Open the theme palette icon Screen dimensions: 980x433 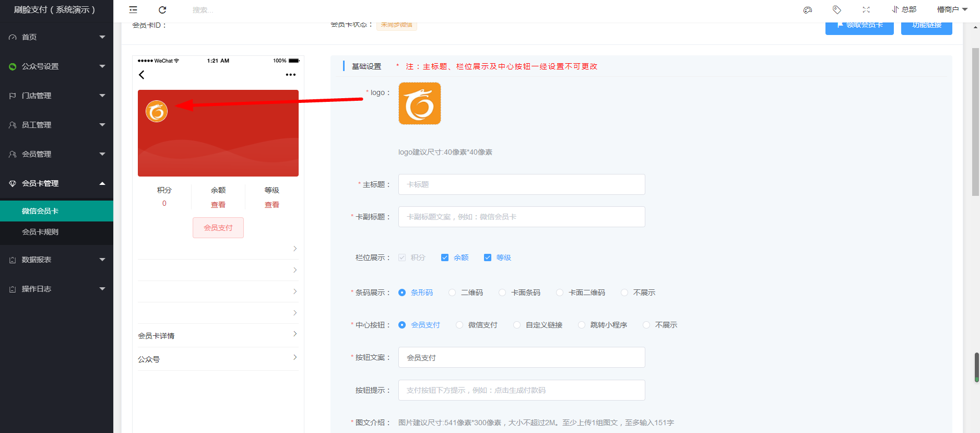point(808,9)
